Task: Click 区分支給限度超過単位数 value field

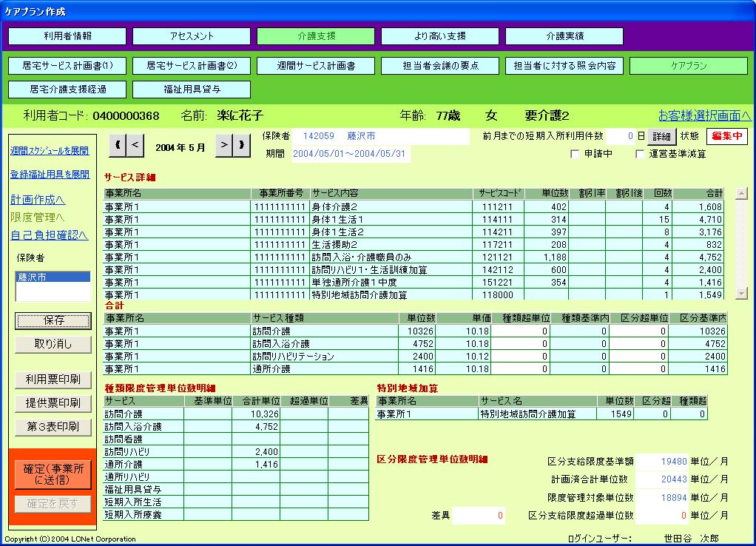Action: coord(662,516)
